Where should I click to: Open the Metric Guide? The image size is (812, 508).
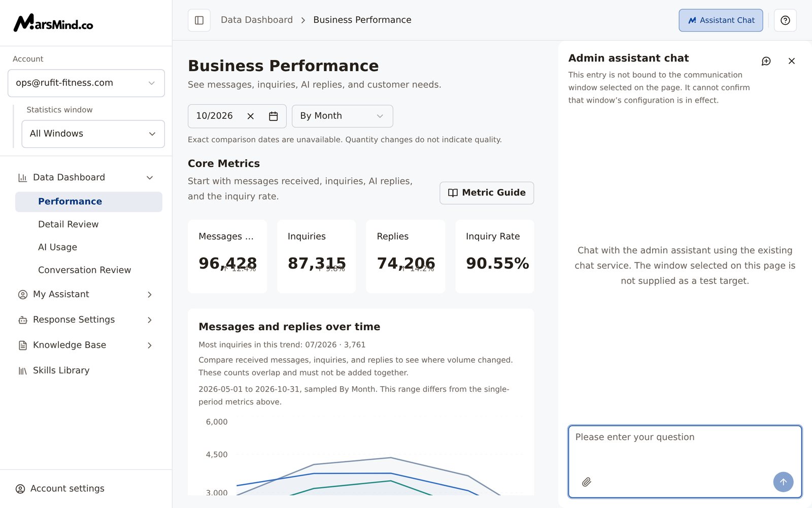487,193
